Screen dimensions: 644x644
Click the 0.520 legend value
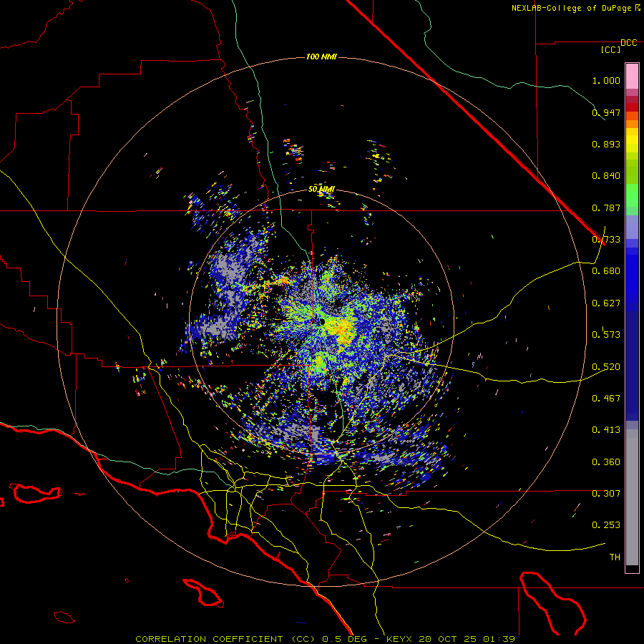(x=606, y=367)
